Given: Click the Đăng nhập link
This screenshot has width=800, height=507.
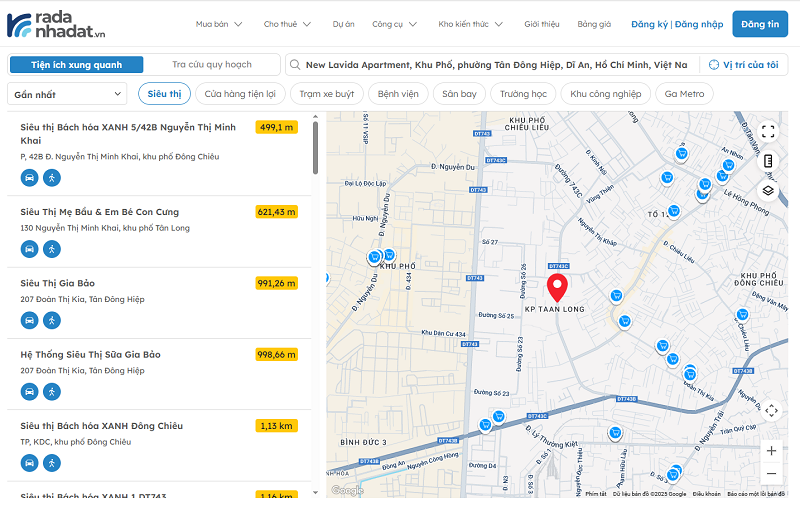Looking at the screenshot, I should tap(699, 24).
